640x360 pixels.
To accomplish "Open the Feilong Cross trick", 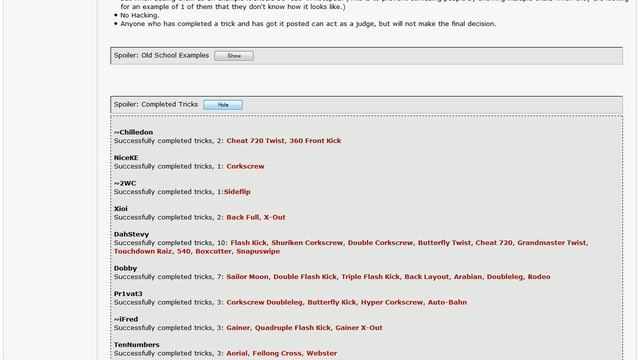I will coord(277,353).
